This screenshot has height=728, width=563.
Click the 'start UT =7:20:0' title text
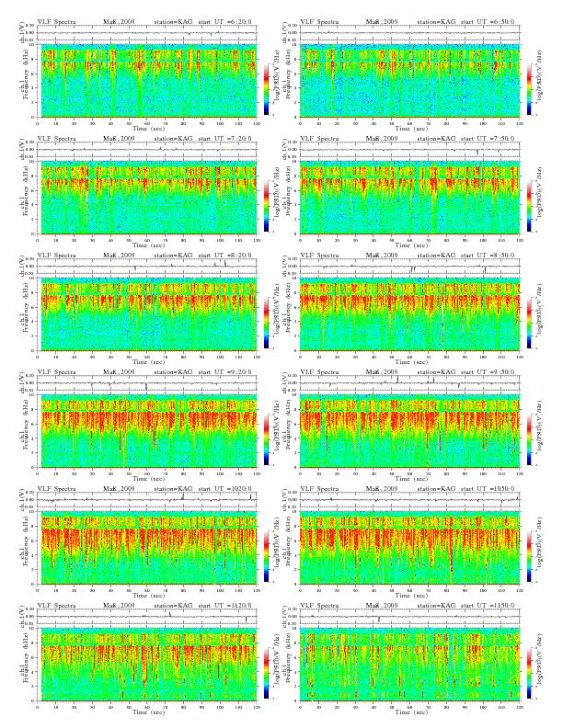point(225,139)
